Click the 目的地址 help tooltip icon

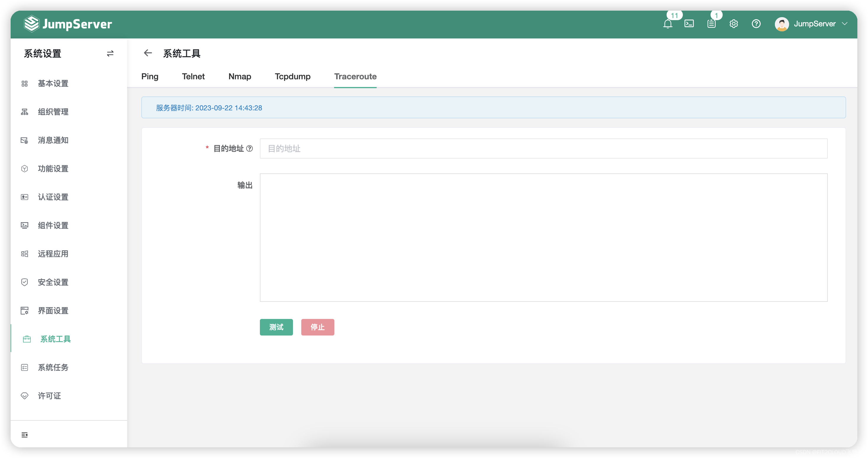tap(249, 149)
